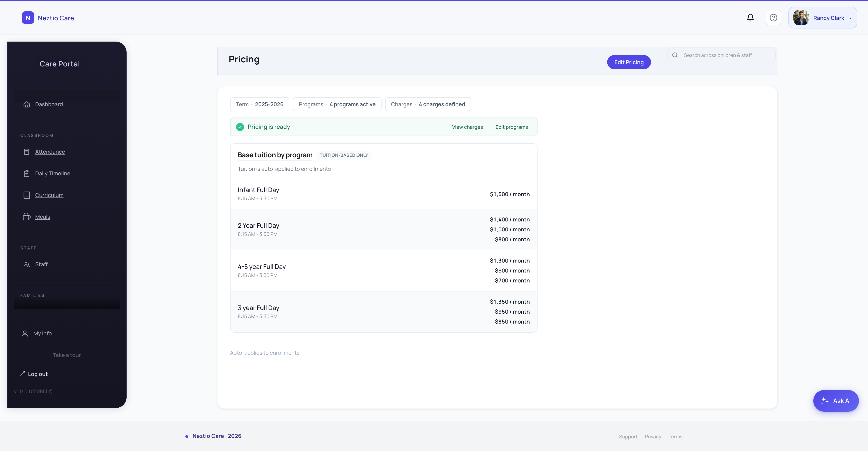The width and height of the screenshot is (868, 451).
Task: Open the Staff page link
Action: tap(41, 264)
